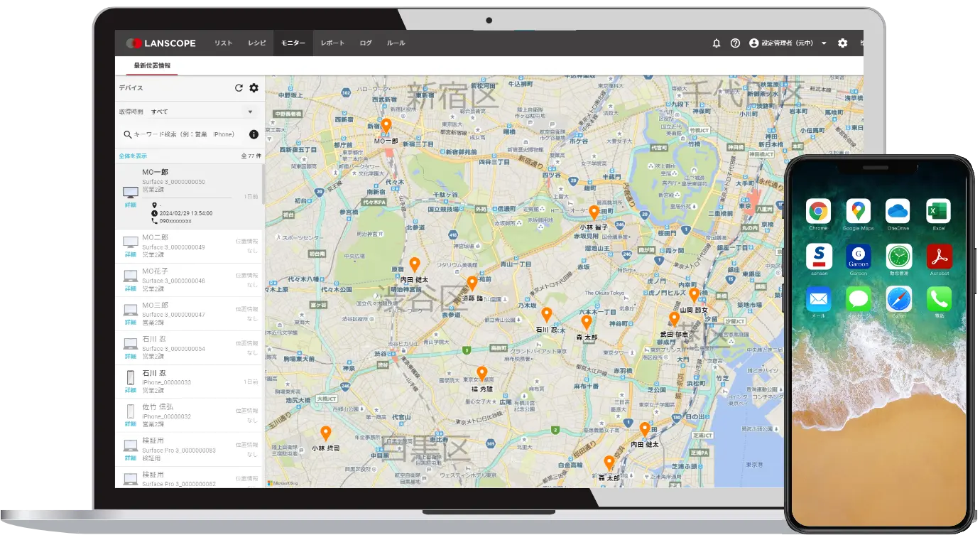Switch to the レポート menu
The width and height of the screenshot is (980, 540).
point(332,43)
